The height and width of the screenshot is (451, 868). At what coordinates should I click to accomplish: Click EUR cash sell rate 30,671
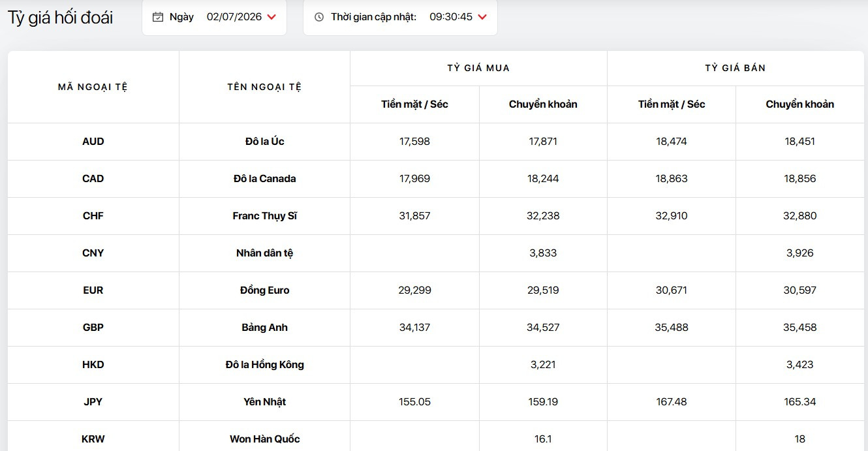[x=672, y=290]
